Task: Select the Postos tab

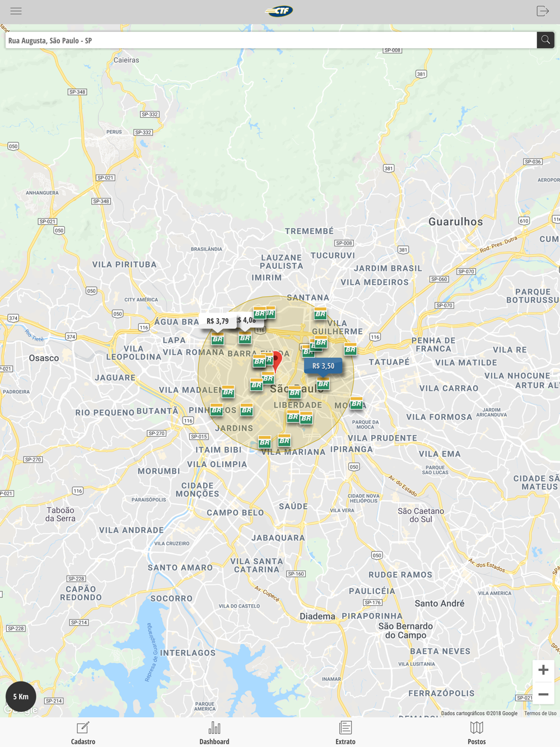Action: point(477,732)
